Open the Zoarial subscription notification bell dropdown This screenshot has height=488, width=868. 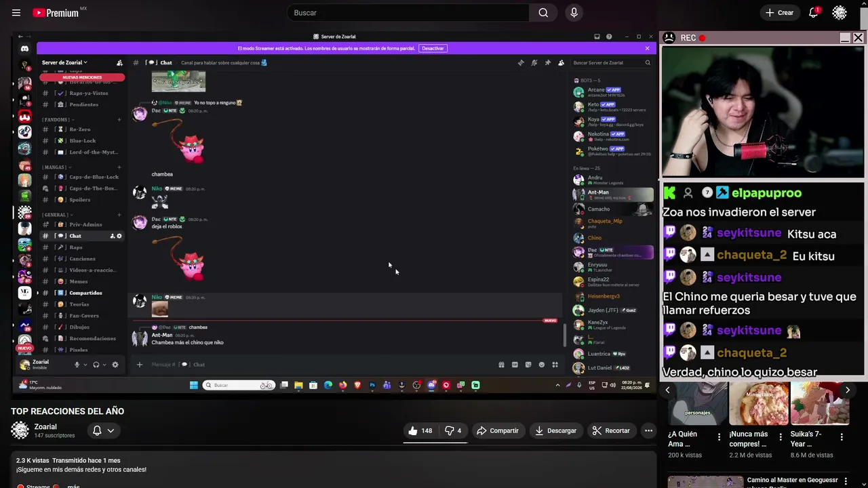tap(103, 430)
